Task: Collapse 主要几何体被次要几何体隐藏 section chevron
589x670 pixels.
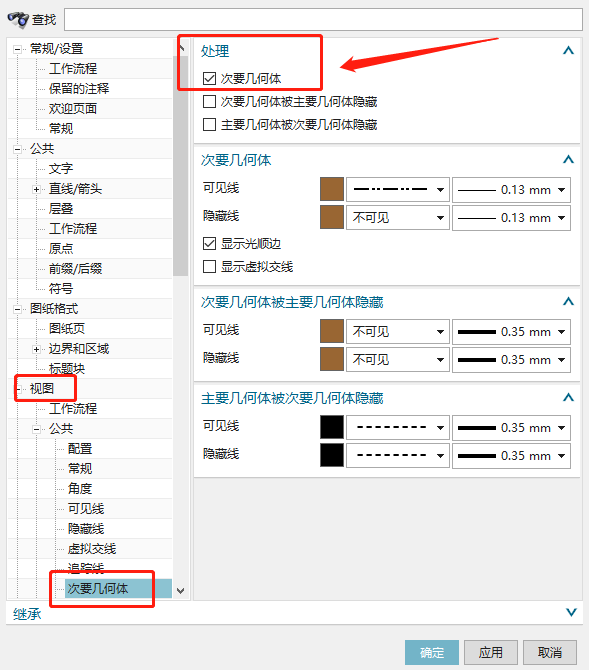Action: point(568,398)
